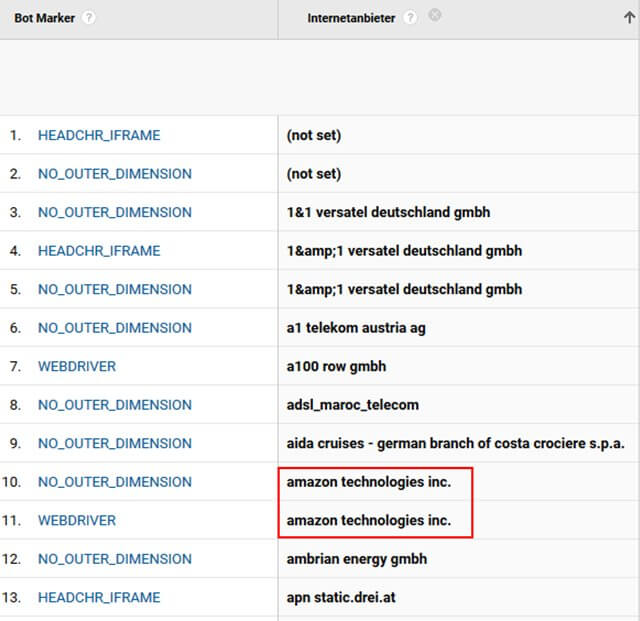Click the adsl_maroc_telecom provider entry
This screenshot has width=640, height=621.
pyautogui.click(x=353, y=405)
